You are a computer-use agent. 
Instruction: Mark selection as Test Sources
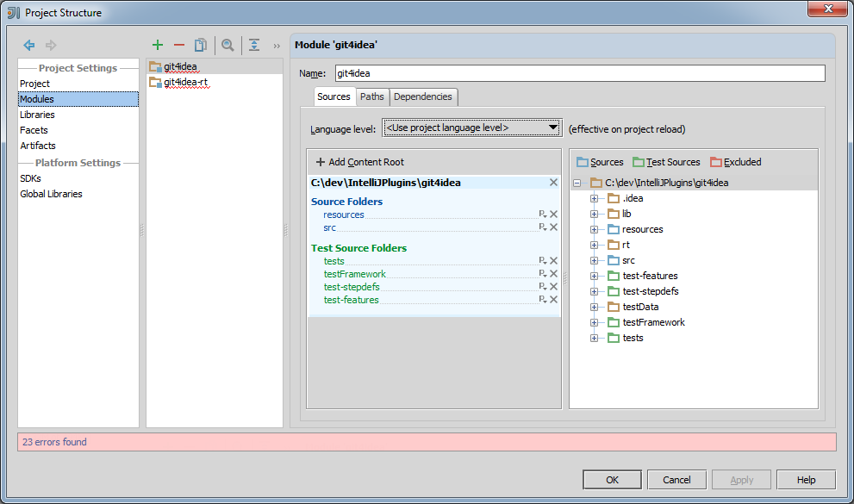pos(666,162)
